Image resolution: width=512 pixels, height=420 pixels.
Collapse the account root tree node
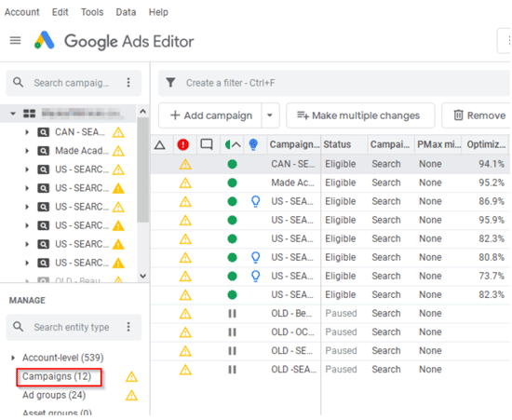[13, 114]
